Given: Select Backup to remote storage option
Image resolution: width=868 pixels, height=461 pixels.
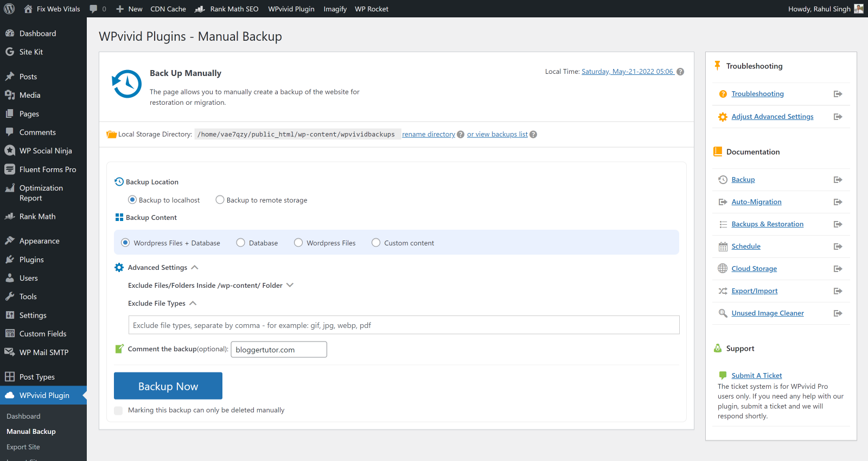Looking at the screenshot, I should point(220,200).
